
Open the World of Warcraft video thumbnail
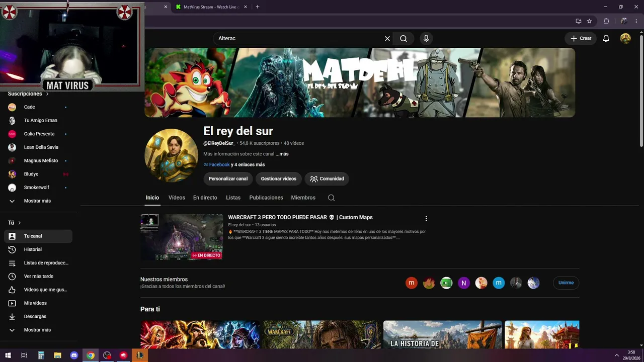pyautogui.click(x=321, y=334)
